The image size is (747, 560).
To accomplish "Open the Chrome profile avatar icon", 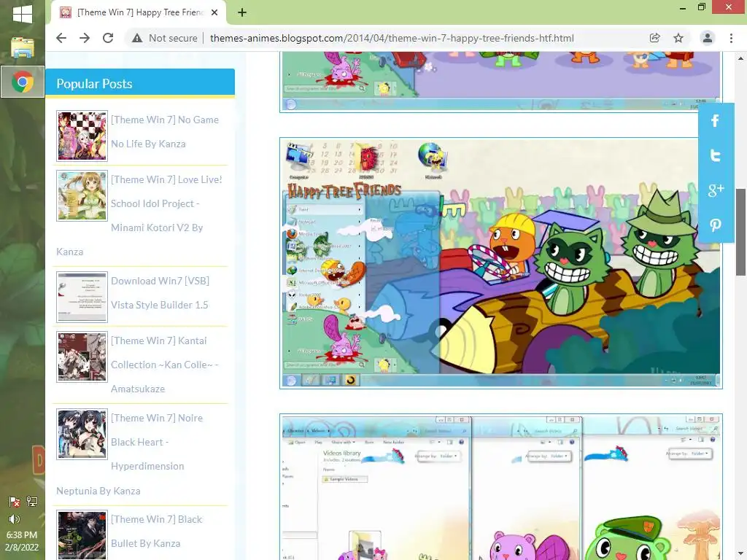I will click(x=708, y=38).
